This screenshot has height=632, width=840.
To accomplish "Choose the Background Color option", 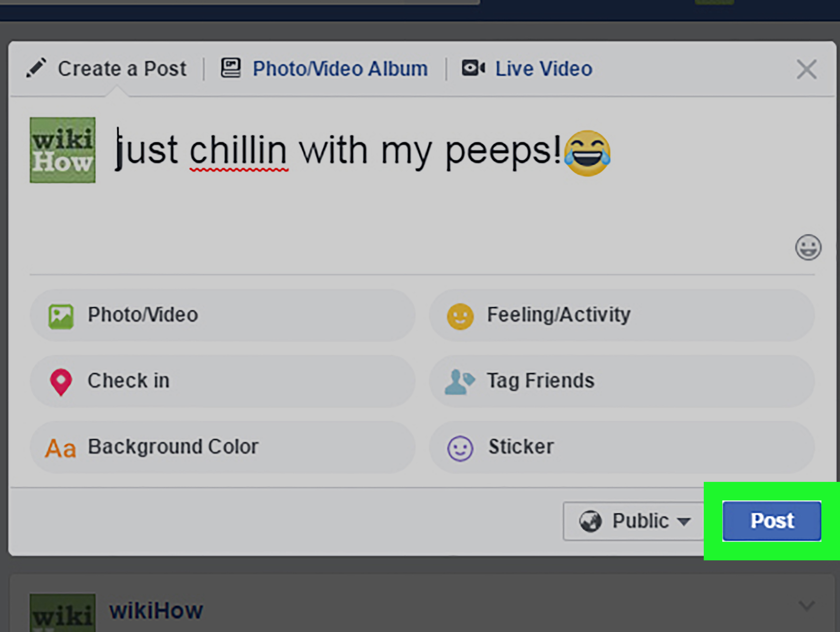I will click(x=223, y=447).
